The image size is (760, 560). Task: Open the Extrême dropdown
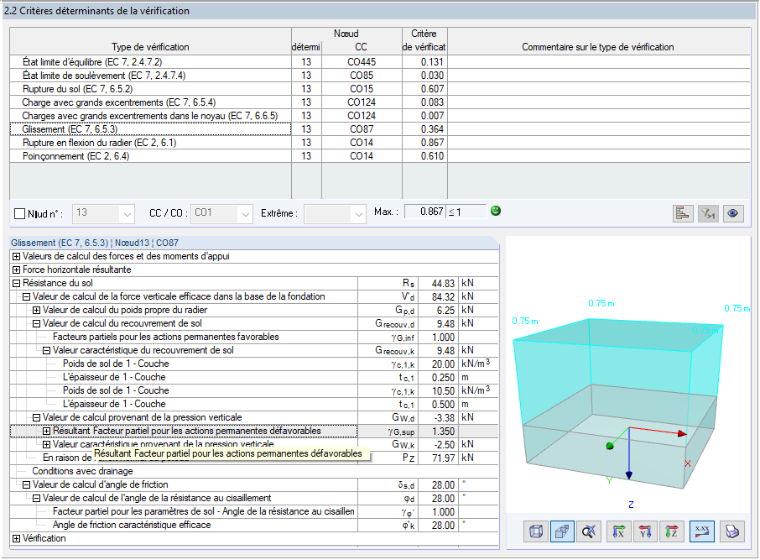click(334, 213)
